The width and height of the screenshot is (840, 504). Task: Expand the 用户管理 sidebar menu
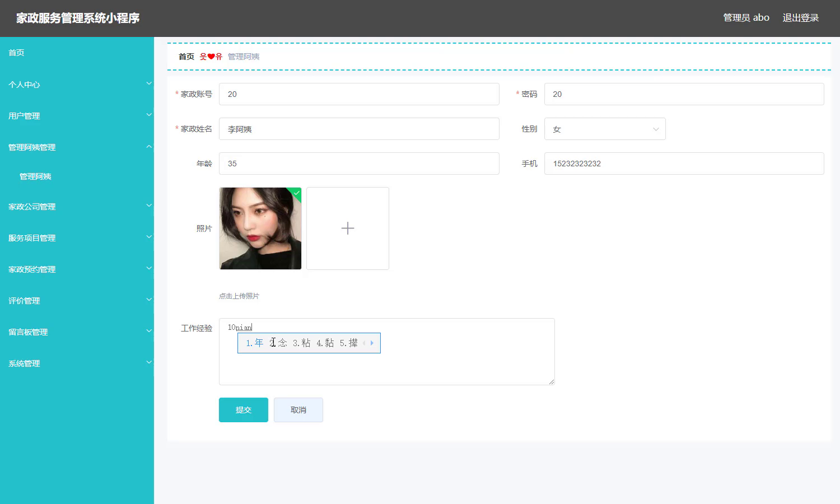point(77,115)
